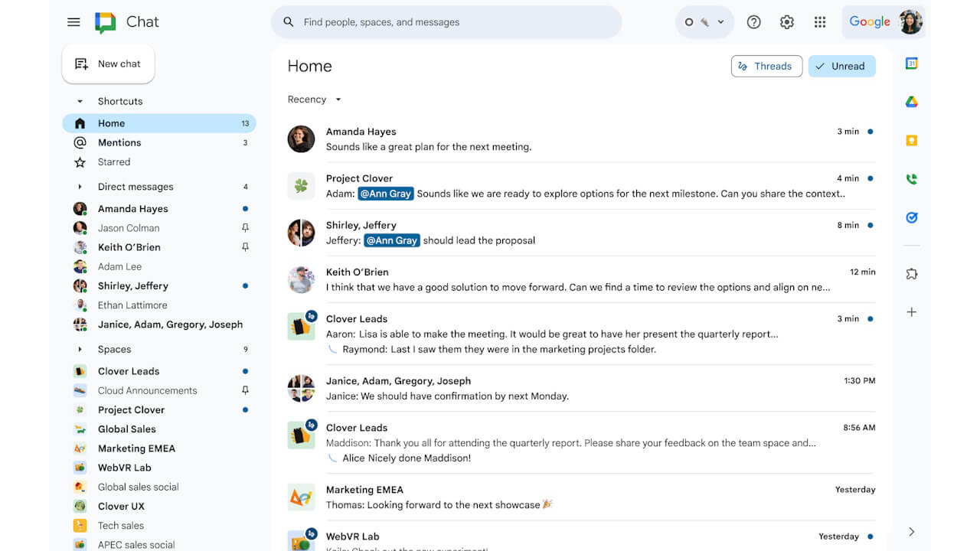Unpin the Jason Colman conversation

(x=244, y=227)
